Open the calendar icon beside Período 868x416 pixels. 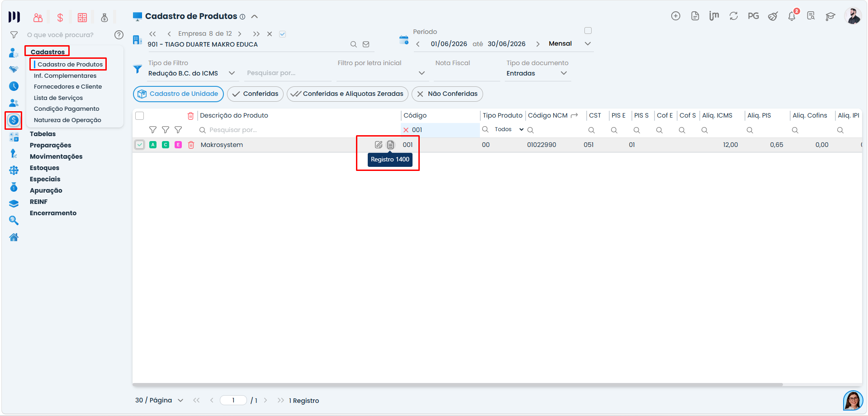(404, 40)
